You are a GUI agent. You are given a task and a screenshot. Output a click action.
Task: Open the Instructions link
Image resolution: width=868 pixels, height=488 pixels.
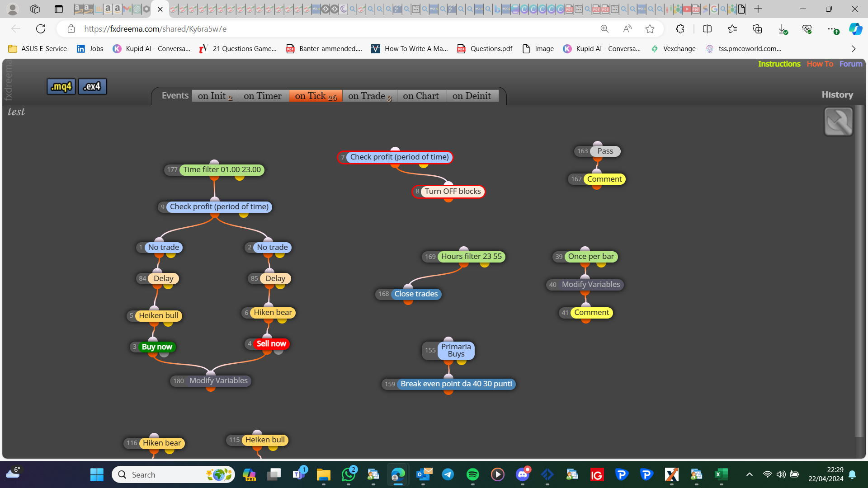point(779,64)
